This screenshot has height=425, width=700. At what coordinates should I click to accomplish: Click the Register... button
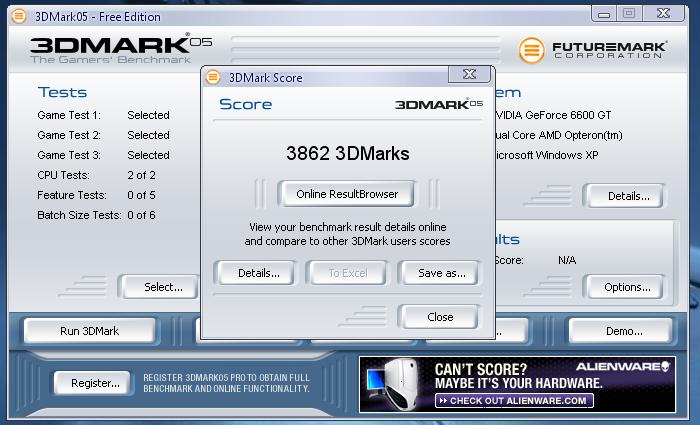click(93, 383)
